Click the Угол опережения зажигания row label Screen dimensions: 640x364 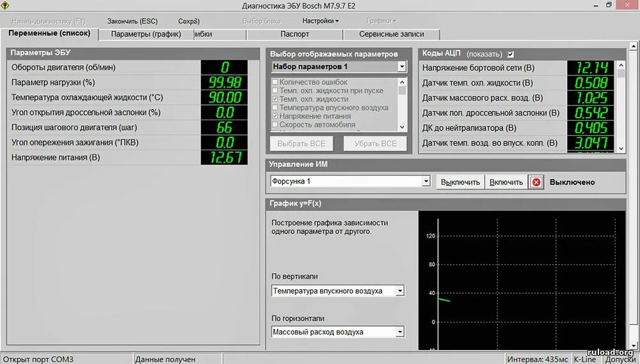click(75, 143)
